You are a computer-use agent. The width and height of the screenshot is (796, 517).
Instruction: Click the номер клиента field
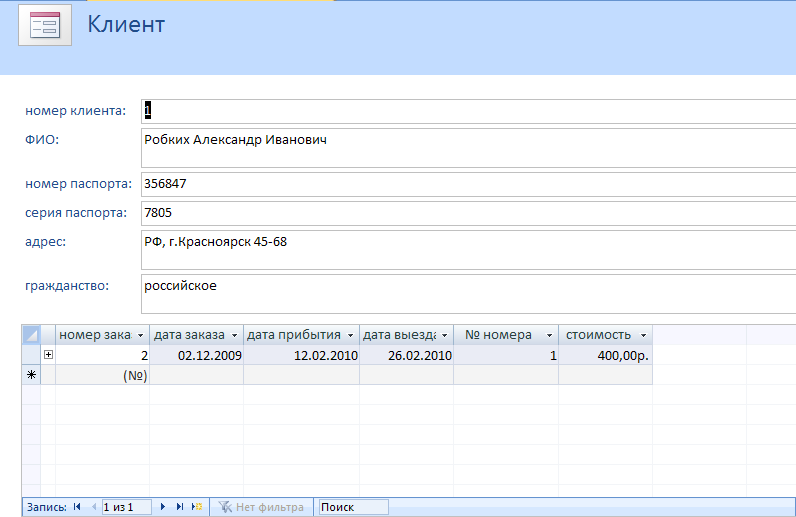click(x=469, y=111)
